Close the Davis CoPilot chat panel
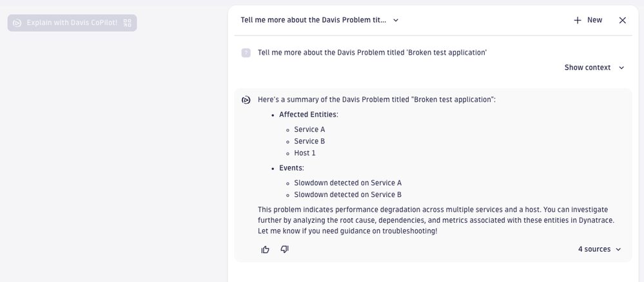The height and width of the screenshot is (282, 644). 622,20
